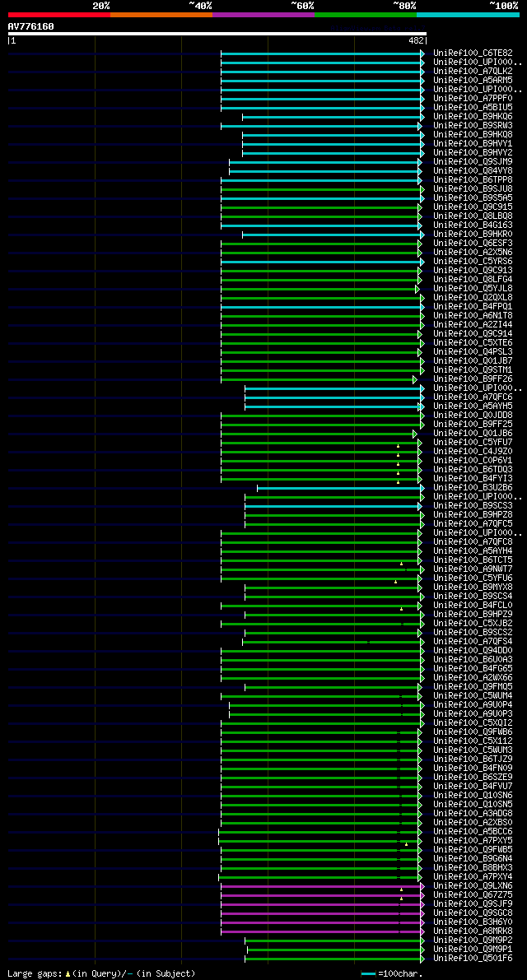Select hit label UniRef100_B4FCL0

point(473,606)
